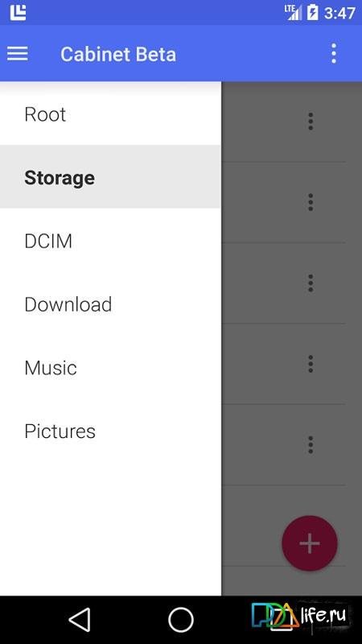
Task: Open the toolbar overflow menu
Action: point(334,53)
